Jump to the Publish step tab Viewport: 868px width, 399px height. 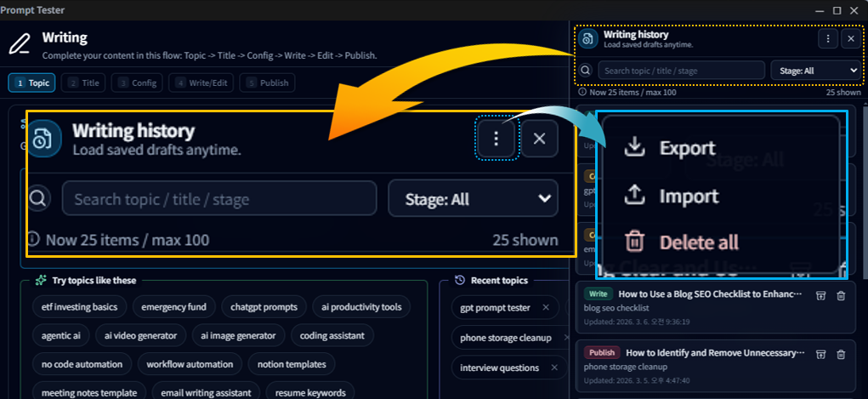click(268, 83)
